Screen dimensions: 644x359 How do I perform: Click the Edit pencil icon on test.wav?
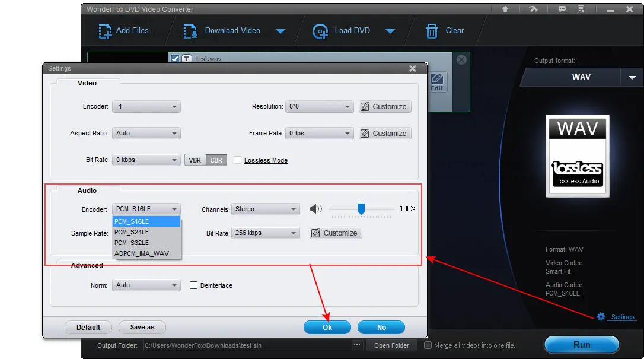437,82
